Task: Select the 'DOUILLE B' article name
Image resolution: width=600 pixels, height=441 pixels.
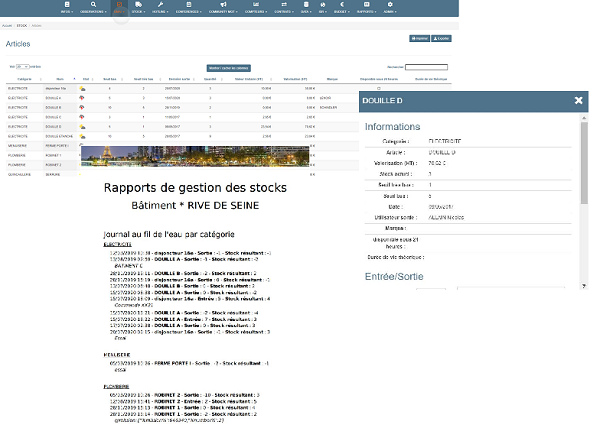Action: [x=53, y=108]
